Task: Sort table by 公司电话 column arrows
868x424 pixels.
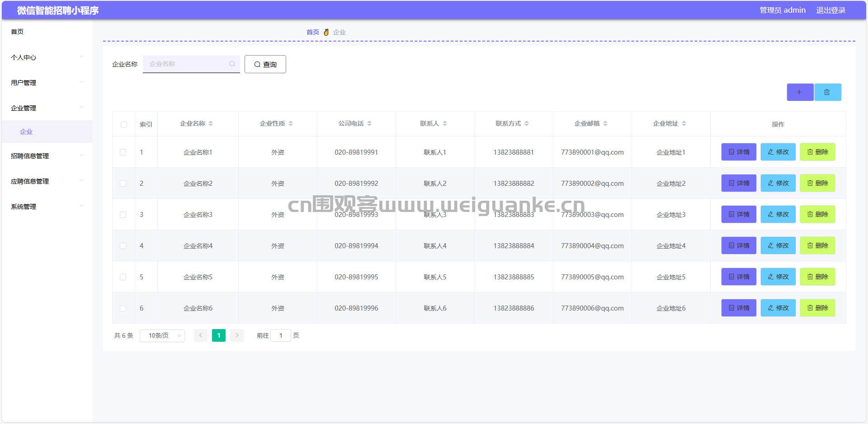Action: 369,123
